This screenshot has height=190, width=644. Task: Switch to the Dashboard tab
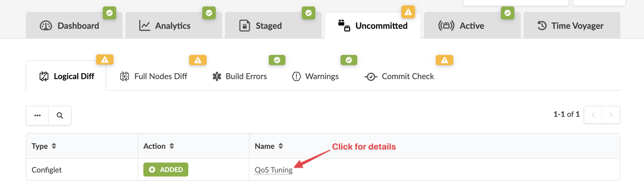click(x=70, y=26)
